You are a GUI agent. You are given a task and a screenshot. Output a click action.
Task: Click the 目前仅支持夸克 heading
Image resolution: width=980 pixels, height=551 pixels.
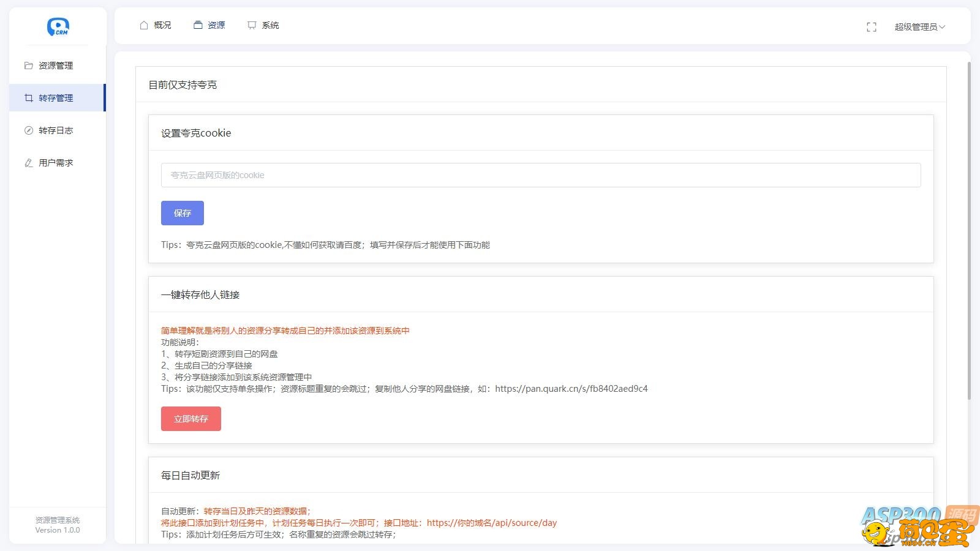coord(183,84)
